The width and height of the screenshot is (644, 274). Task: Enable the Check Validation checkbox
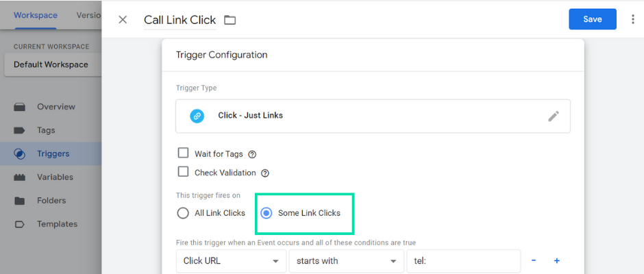(183, 171)
